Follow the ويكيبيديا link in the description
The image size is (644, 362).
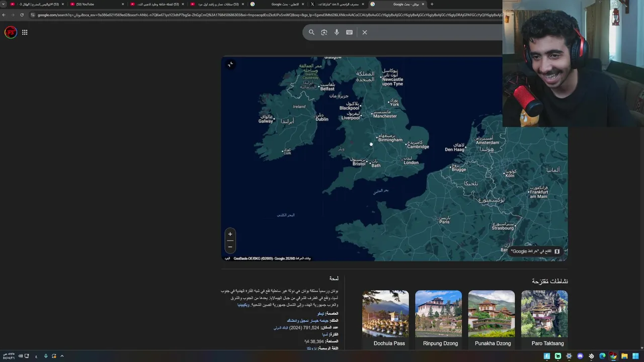click(x=243, y=305)
